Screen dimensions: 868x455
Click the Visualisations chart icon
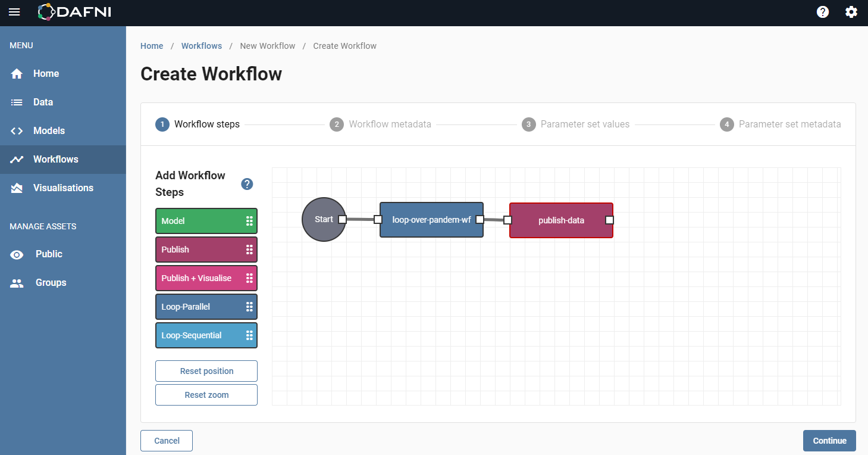point(17,188)
